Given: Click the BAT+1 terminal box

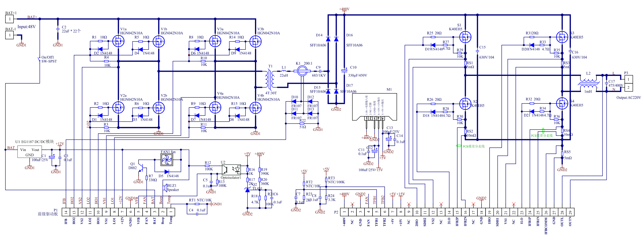Looking at the screenshot, I should (x=9, y=19).
